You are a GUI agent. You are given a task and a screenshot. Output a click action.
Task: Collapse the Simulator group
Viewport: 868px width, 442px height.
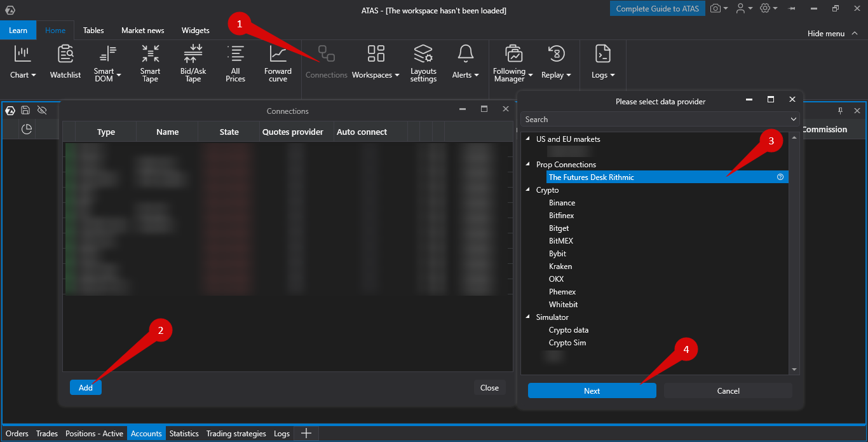527,317
